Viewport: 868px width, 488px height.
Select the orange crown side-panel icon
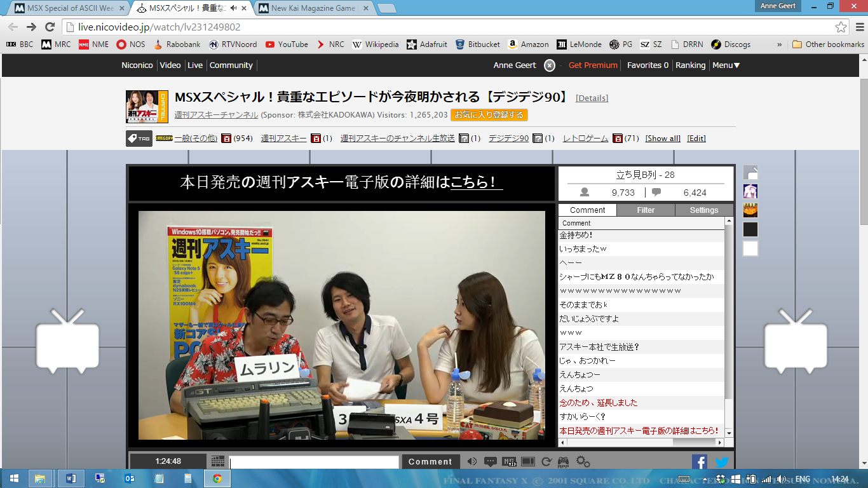750,210
